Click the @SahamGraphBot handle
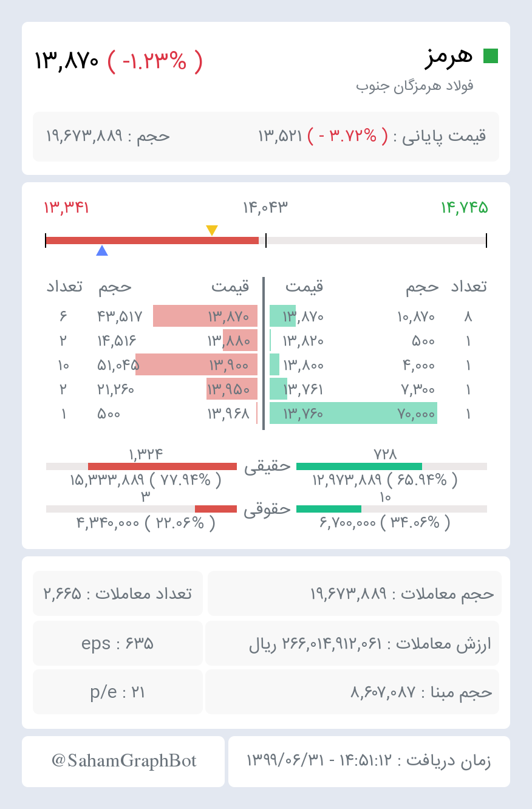 [x=124, y=761]
